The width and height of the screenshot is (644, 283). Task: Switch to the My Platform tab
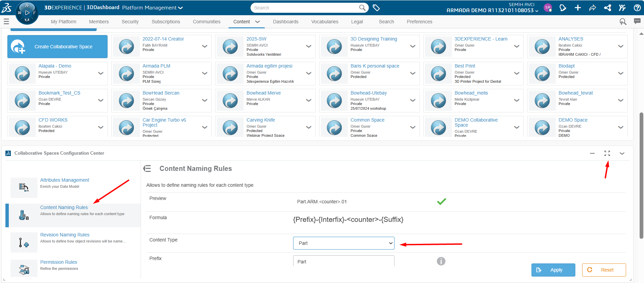[64, 22]
